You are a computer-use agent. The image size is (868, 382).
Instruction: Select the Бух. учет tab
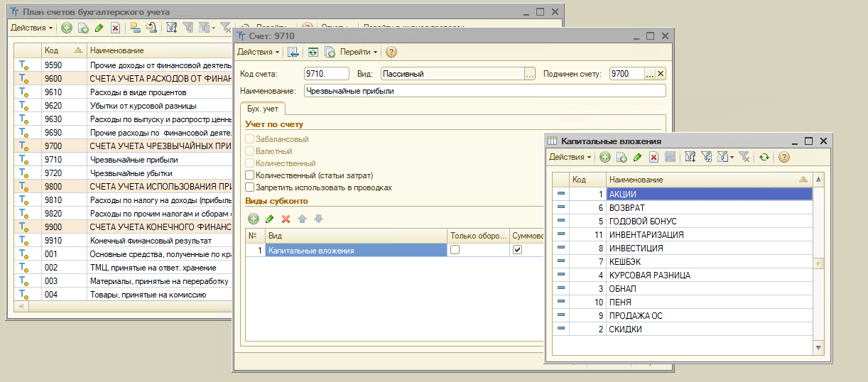(263, 109)
